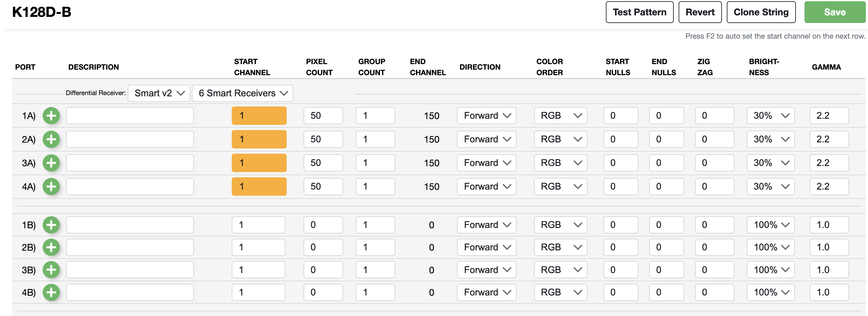Click the green plus for port 4A
The width and height of the screenshot is (868, 316).
tap(51, 186)
